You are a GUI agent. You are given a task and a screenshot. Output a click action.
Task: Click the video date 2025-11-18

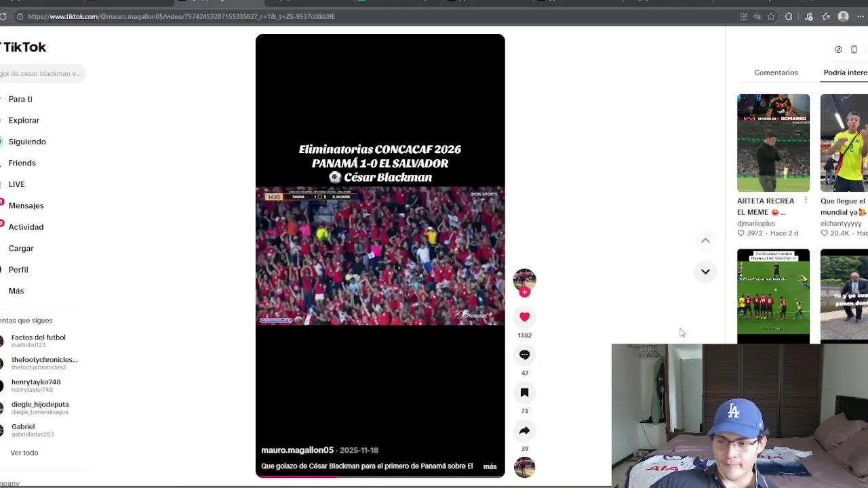point(359,450)
